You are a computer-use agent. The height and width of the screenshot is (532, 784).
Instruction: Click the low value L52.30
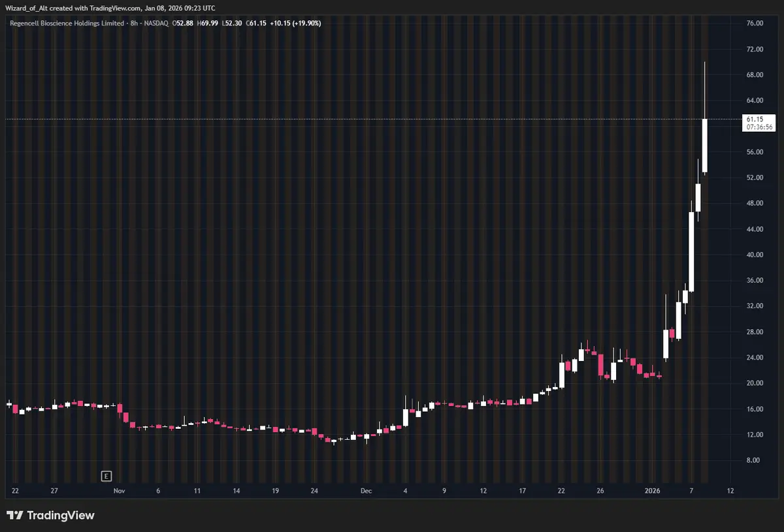(233, 23)
